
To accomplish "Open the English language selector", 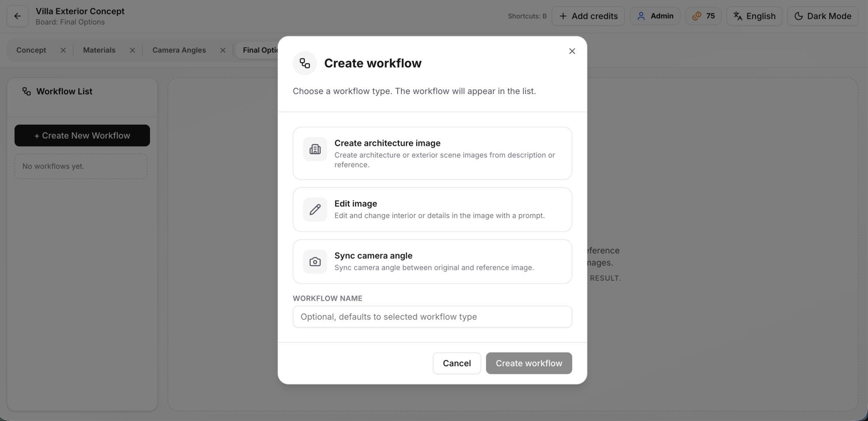I will pos(754,16).
